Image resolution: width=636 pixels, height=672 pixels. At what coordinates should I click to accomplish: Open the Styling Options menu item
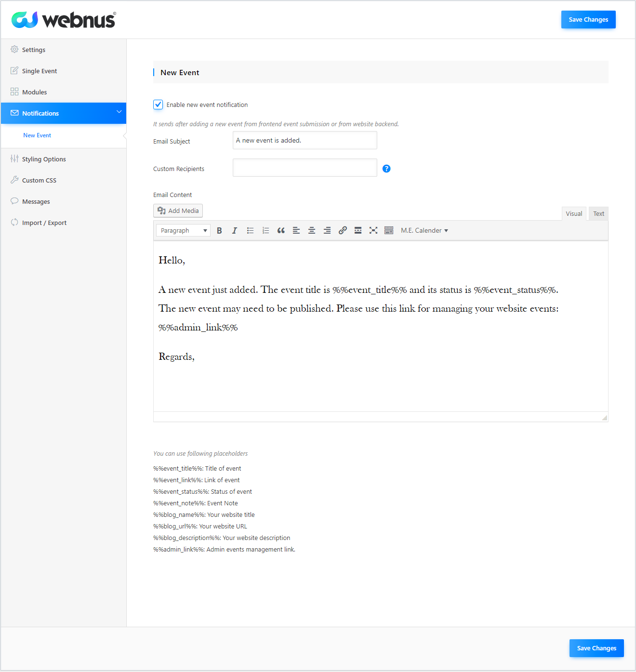click(x=44, y=159)
